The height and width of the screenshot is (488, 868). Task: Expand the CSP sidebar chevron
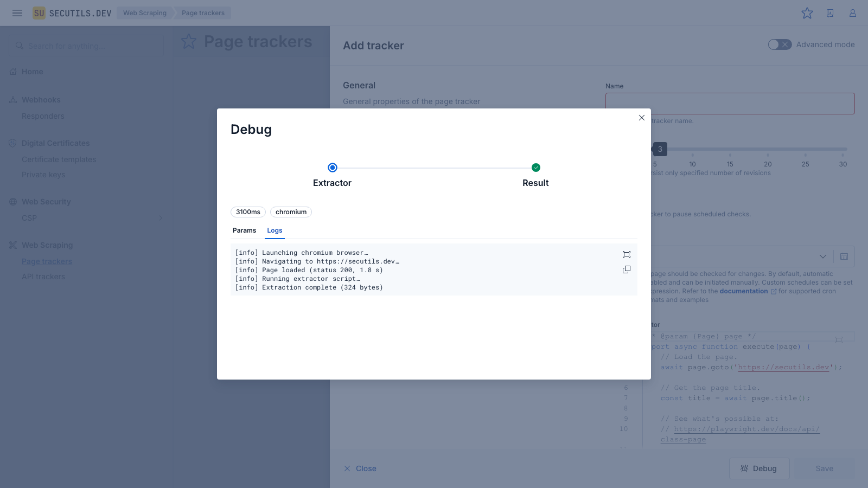coord(160,218)
